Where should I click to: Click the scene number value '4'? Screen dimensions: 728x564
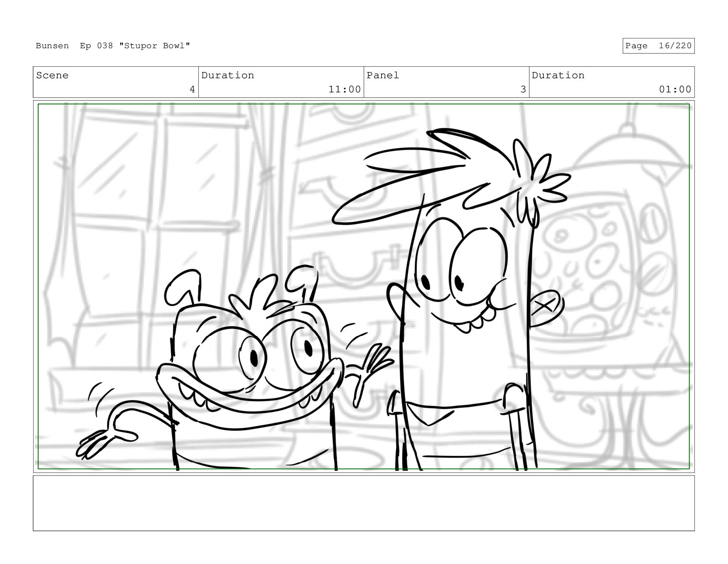click(192, 89)
